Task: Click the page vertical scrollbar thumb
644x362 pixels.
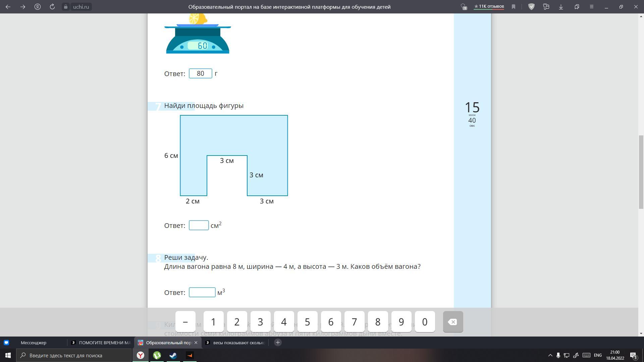Action: (641, 172)
